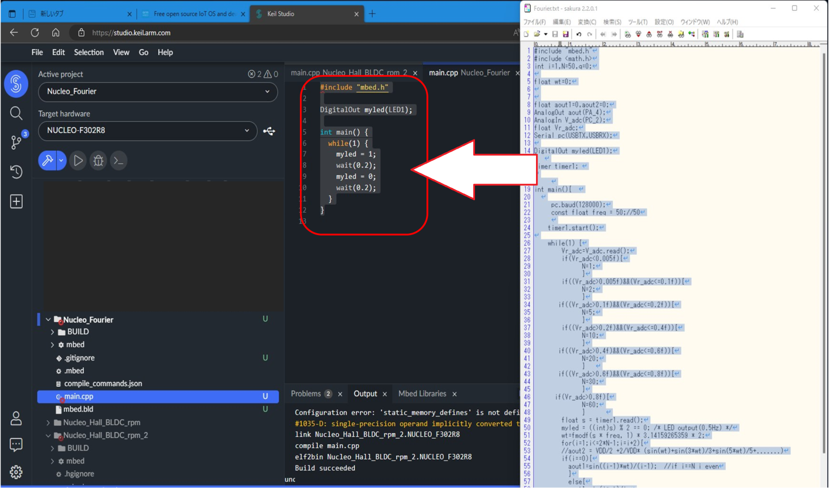Open a terminal from the sidebar icon

pos(118,160)
